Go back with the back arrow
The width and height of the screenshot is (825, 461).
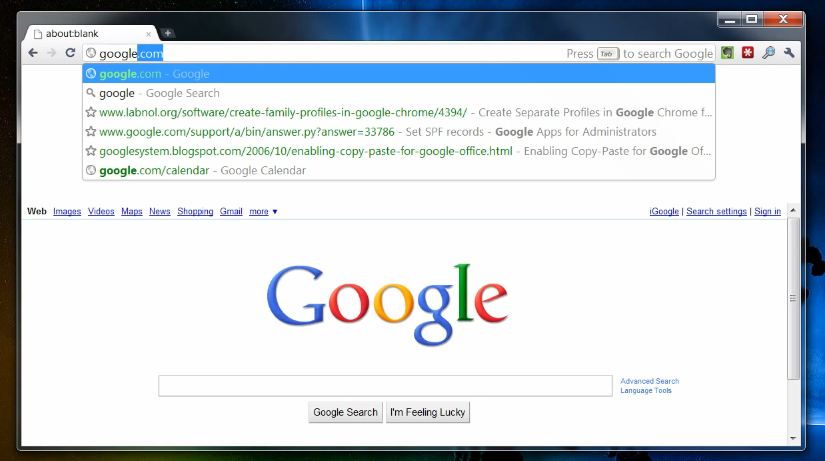(x=33, y=53)
